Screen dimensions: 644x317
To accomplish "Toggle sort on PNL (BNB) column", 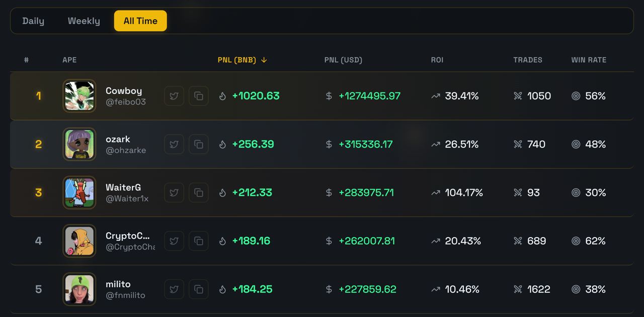I will tap(242, 60).
